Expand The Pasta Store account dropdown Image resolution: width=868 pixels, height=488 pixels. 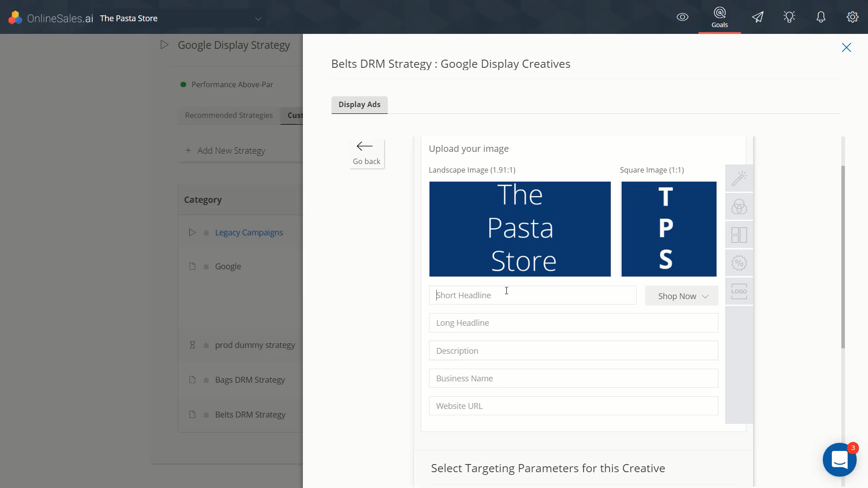point(258,19)
